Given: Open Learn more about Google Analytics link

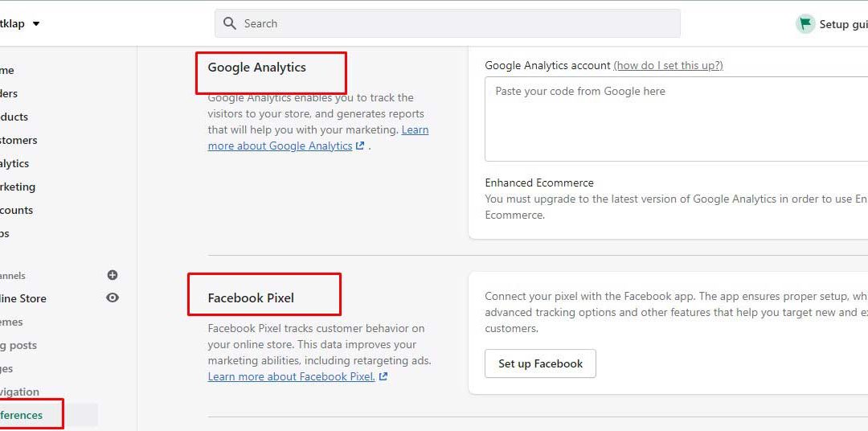Looking at the screenshot, I should pos(280,146).
